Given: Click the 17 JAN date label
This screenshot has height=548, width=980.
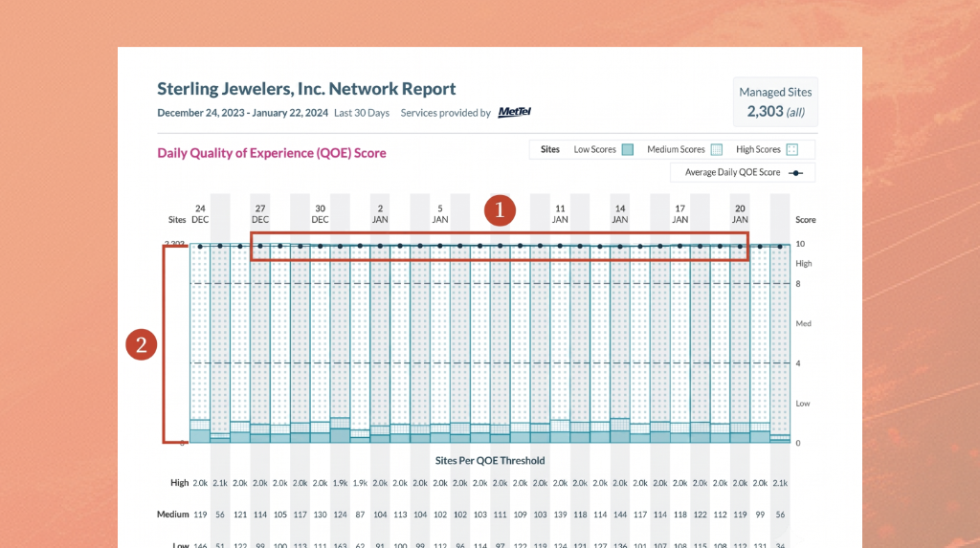Looking at the screenshot, I should coord(680,213).
